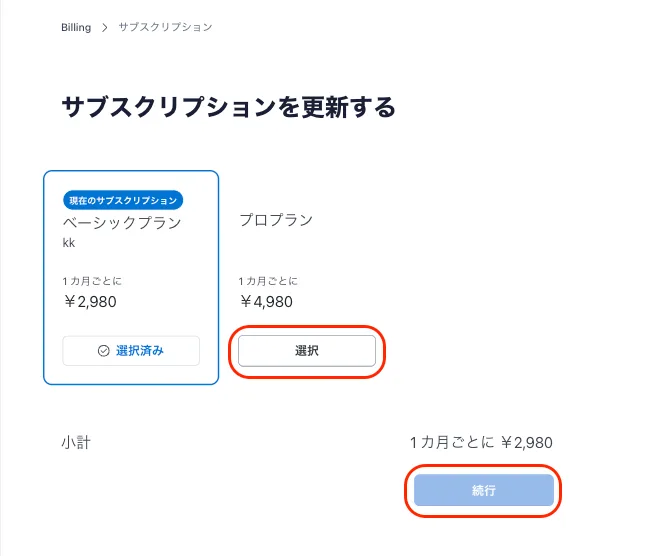This screenshot has height=556, width=649.
Task: Click the サブスクリプションを更新する heading
Action: (x=228, y=107)
